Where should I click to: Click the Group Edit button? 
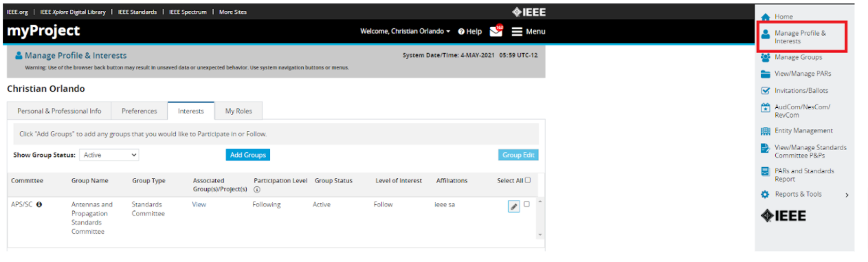pyautogui.click(x=518, y=155)
